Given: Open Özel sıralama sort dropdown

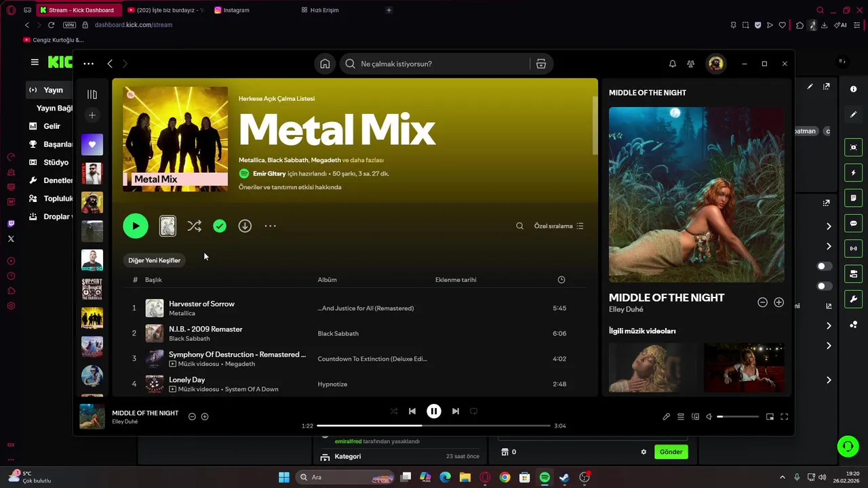Looking at the screenshot, I should (559, 226).
